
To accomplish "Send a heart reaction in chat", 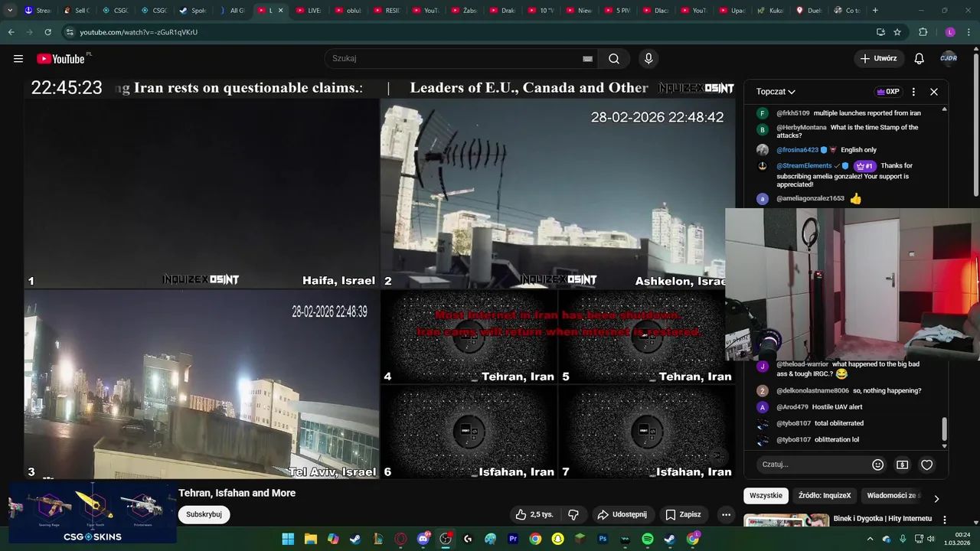I will [927, 465].
